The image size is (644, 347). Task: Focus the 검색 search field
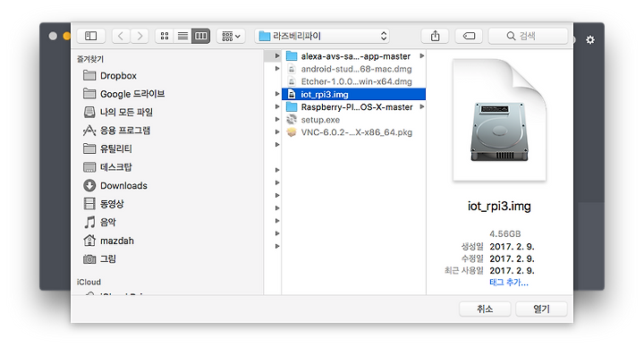[x=529, y=36]
